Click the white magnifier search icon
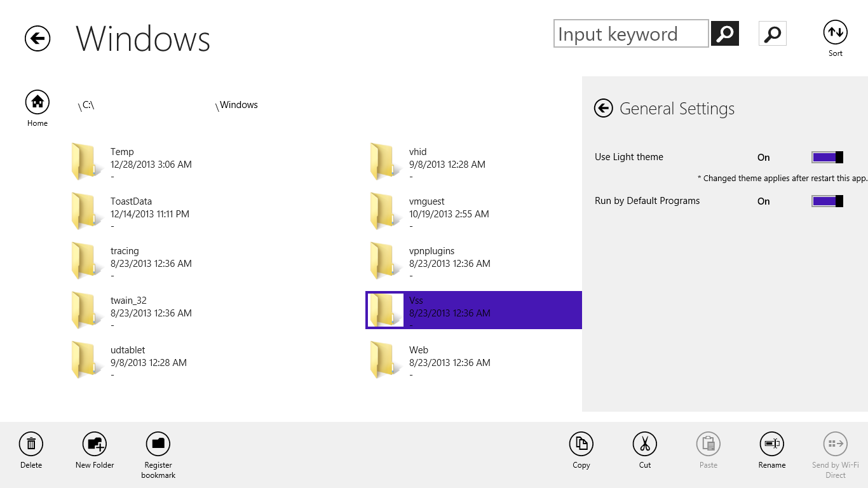The height and width of the screenshot is (488, 868). [x=772, y=34]
